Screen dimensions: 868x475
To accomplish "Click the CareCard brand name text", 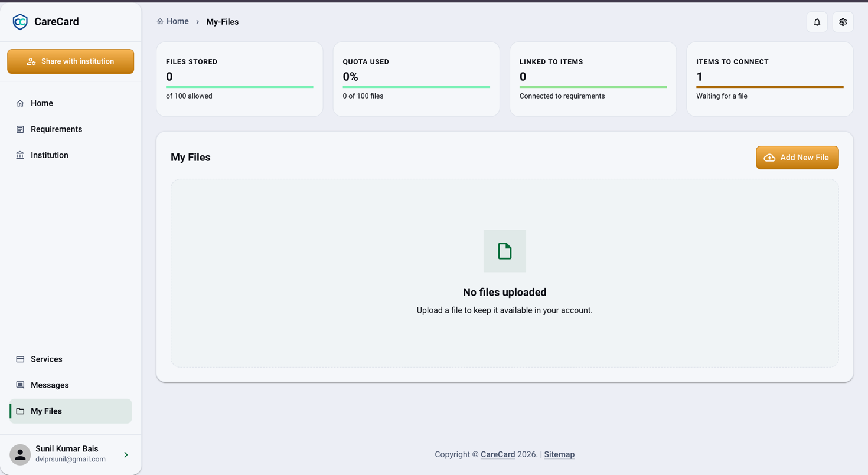I will [x=57, y=22].
